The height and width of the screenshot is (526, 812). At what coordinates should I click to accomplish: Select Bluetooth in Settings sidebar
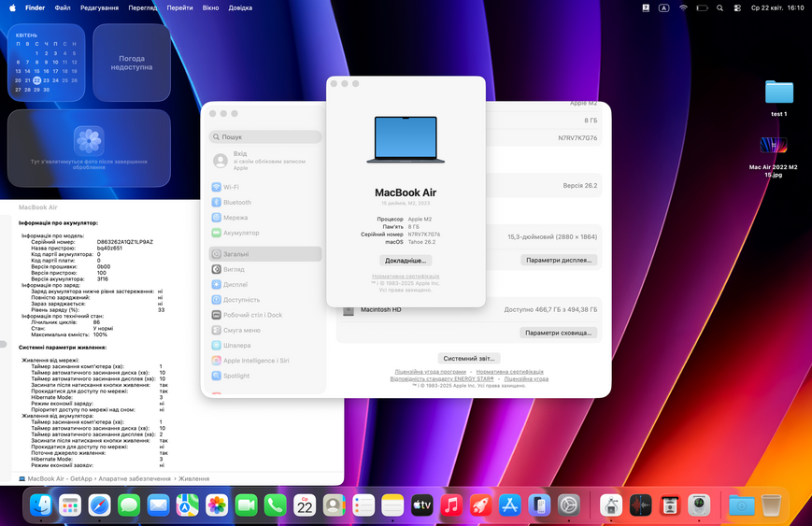[x=265, y=203]
